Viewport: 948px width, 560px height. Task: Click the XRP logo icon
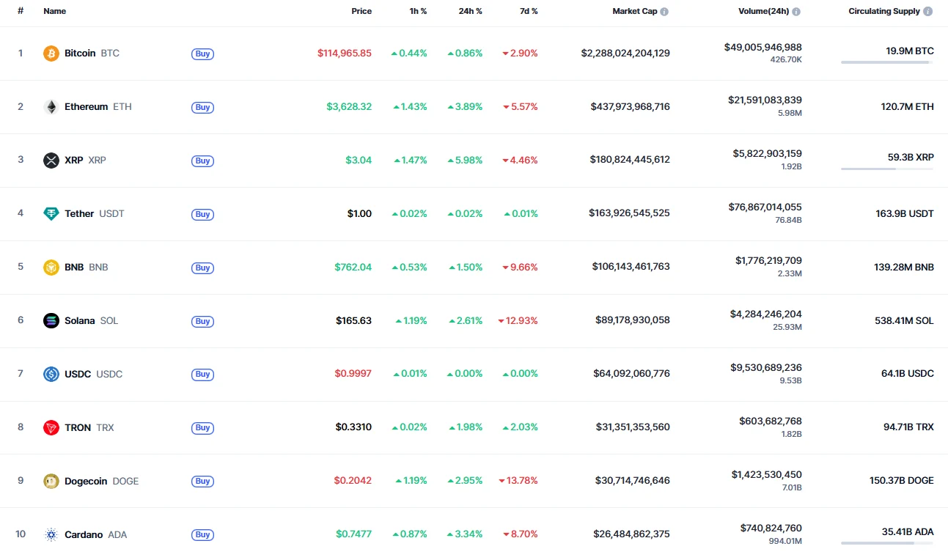(51, 161)
